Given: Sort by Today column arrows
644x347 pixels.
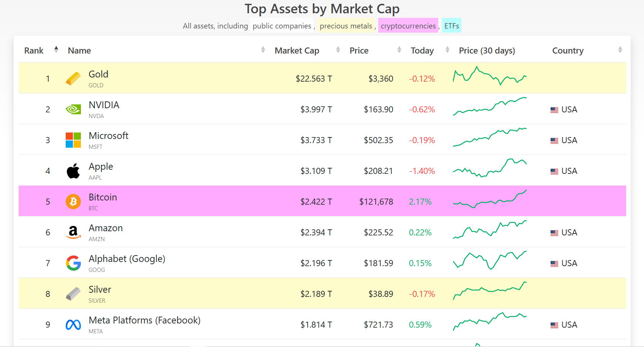Looking at the screenshot, I should (x=447, y=50).
